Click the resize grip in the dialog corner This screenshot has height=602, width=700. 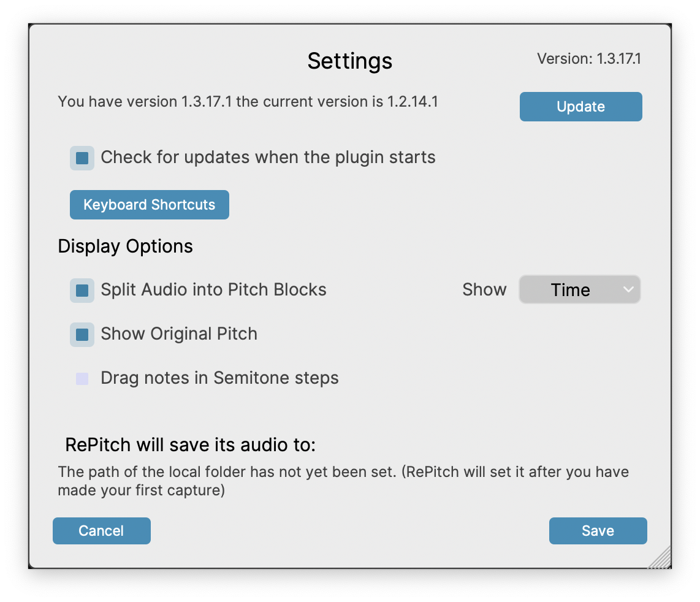tap(661, 558)
